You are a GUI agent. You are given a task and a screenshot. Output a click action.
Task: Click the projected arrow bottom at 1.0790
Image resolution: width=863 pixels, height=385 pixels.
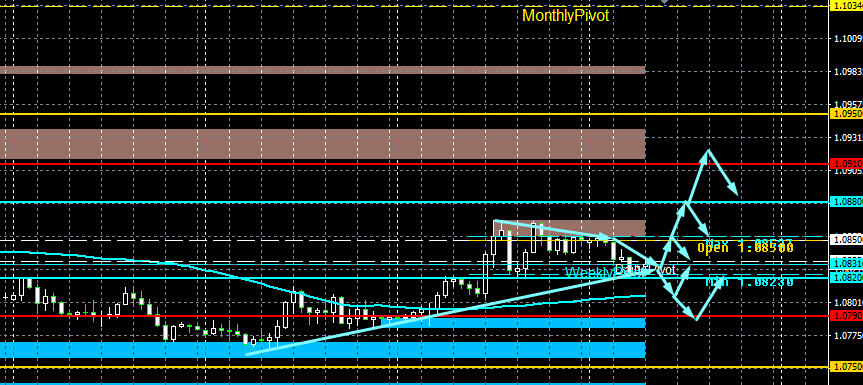697,320
